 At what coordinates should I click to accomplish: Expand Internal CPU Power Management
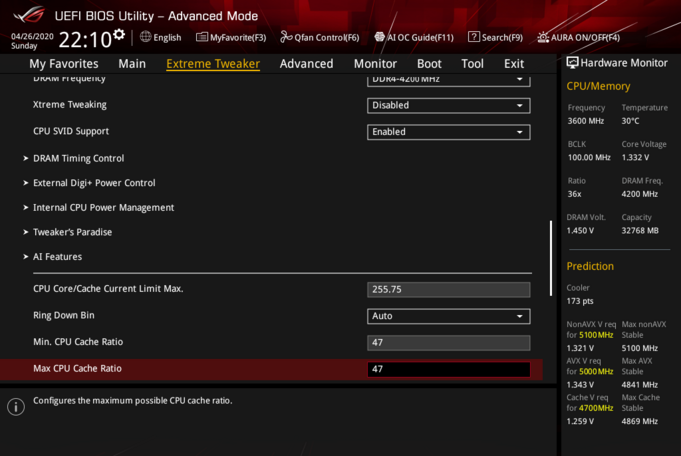point(103,208)
